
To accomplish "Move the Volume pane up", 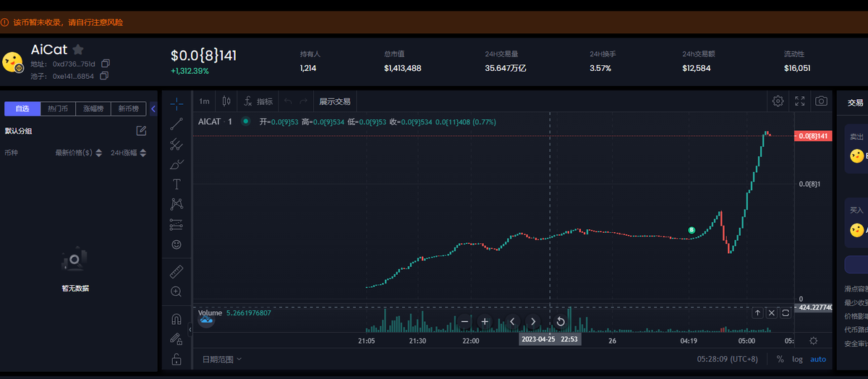I will pyautogui.click(x=757, y=313).
